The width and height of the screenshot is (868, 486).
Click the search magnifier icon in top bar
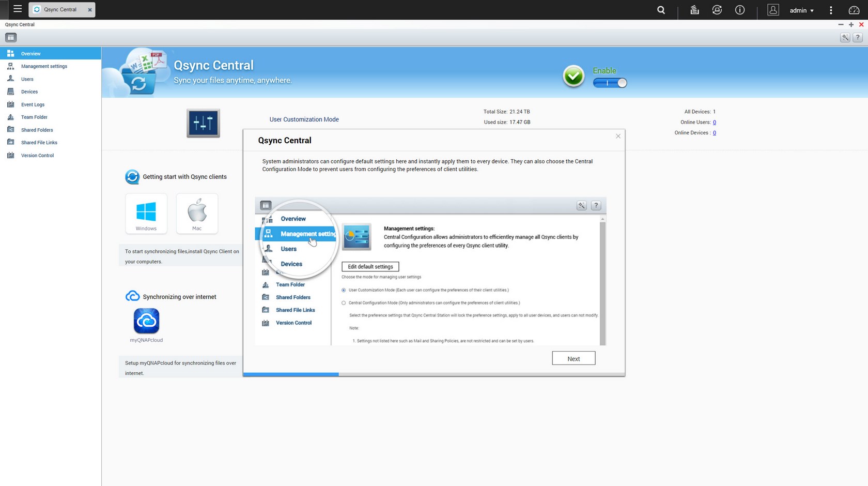661,10
